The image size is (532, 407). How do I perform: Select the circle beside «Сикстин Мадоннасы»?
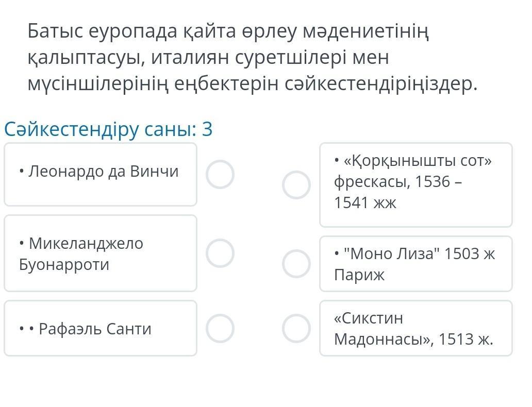[296, 328]
